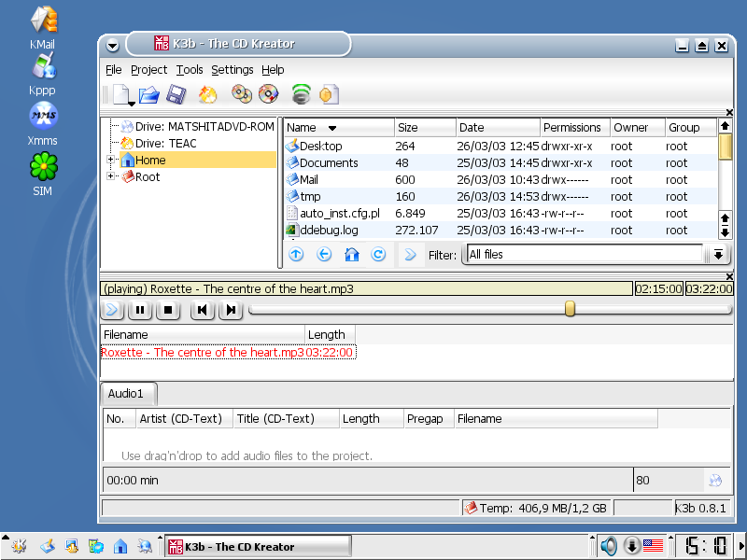The image size is (747, 560).
Task: Open the Filter dropdown arrow
Action: [718, 254]
